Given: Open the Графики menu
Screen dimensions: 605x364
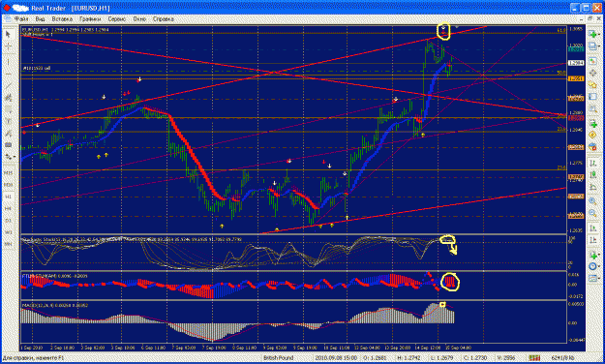Looking at the screenshot, I should [x=90, y=18].
